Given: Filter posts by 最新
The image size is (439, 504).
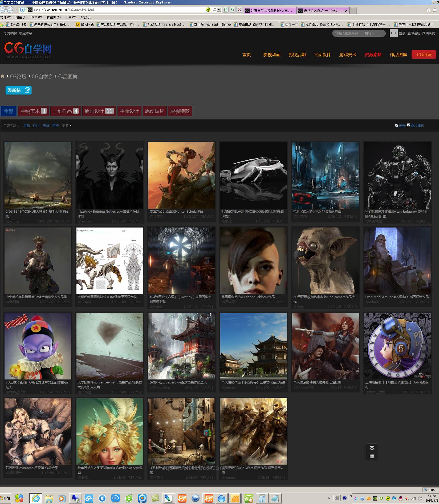Looking at the screenshot, I should (x=27, y=125).
